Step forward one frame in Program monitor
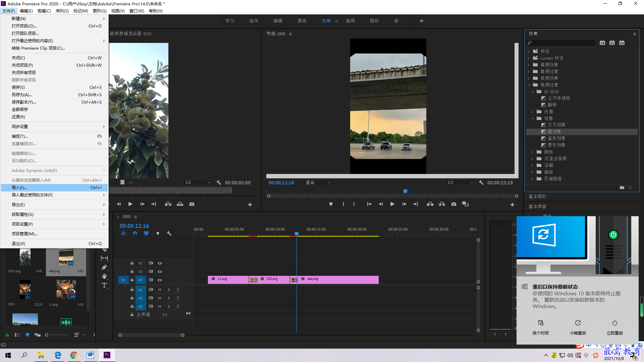Screen dimensions: 644x362 tap(404, 204)
